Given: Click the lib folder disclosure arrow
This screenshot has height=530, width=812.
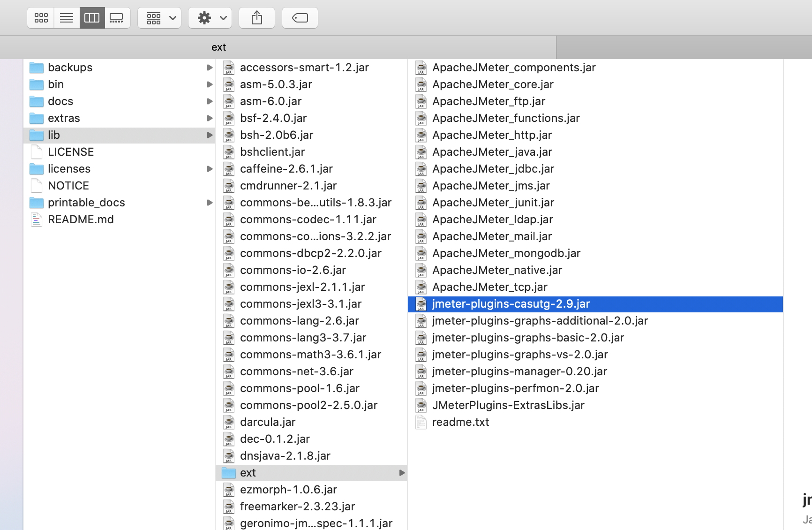Looking at the screenshot, I should click(x=210, y=135).
